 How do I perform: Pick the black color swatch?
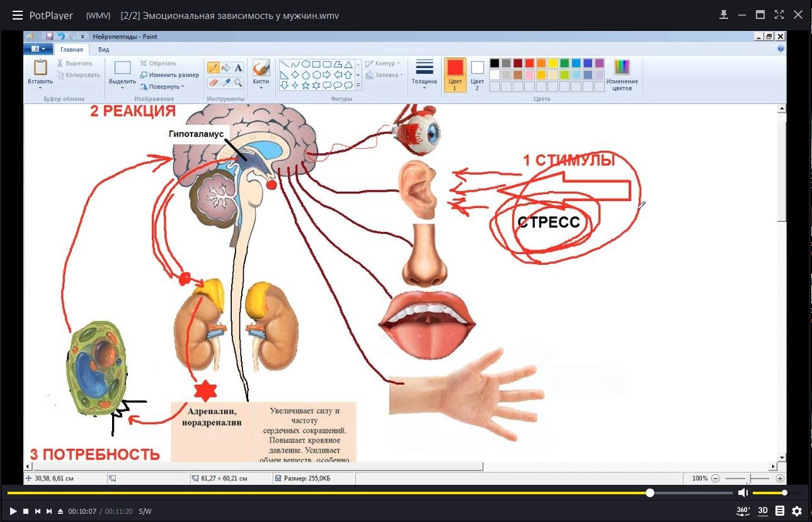point(495,63)
